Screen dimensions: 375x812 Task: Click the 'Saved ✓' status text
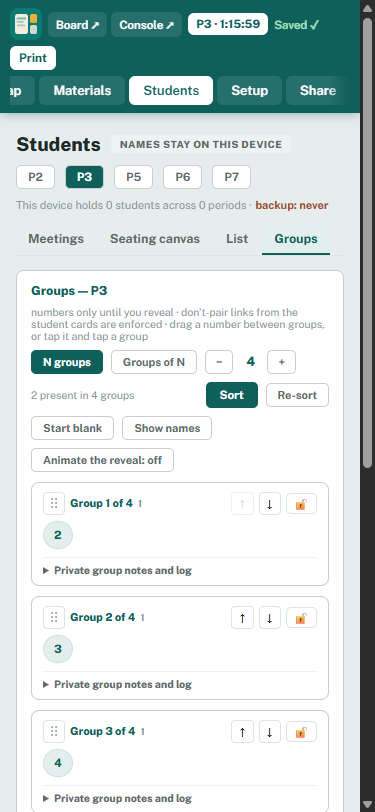297,25
